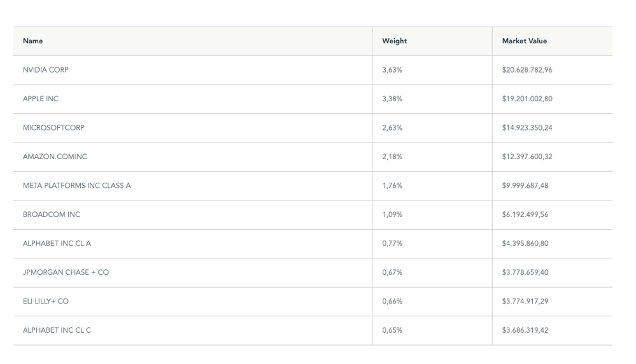Click Apple weight value 3,38%
The height and width of the screenshot is (364, 636).
392,99
